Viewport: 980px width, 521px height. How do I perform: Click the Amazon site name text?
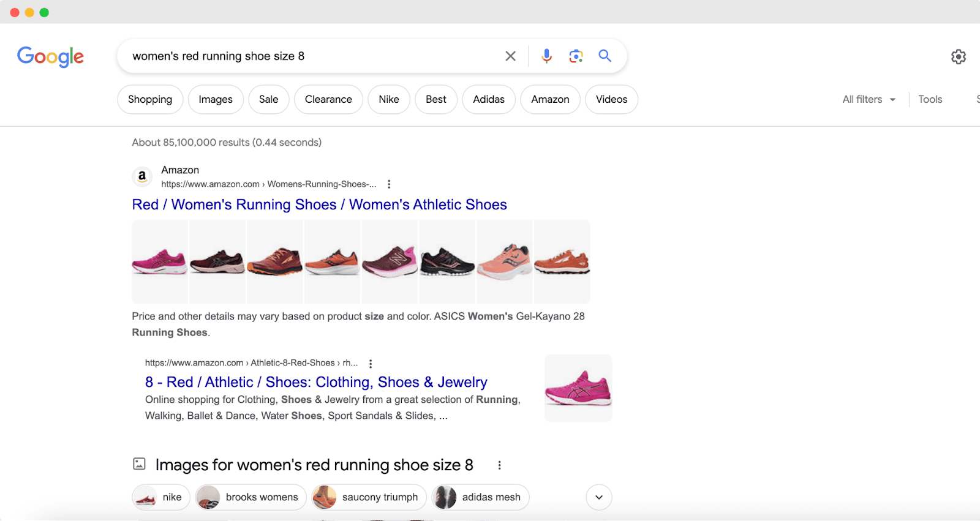(x=180, y=170)
